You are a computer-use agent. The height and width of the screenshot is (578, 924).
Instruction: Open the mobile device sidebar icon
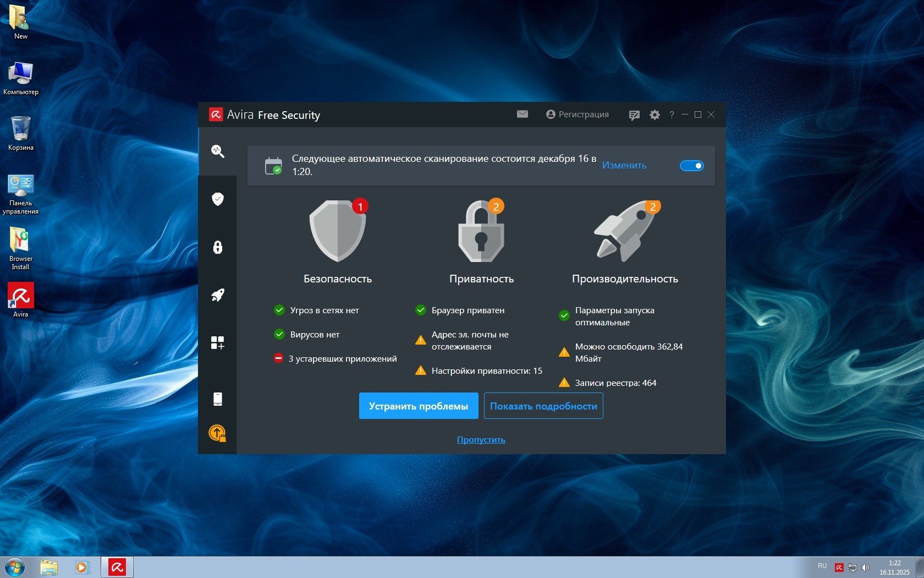pyautogui.click(x=218, y=399)
